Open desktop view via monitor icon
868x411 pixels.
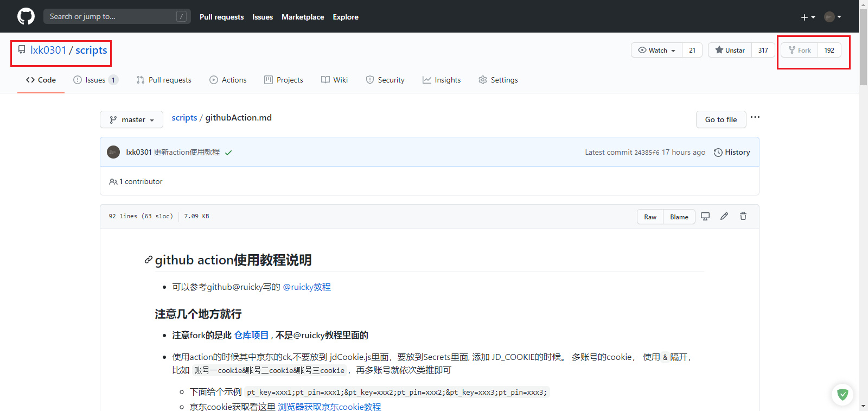[x=705, y=216]
